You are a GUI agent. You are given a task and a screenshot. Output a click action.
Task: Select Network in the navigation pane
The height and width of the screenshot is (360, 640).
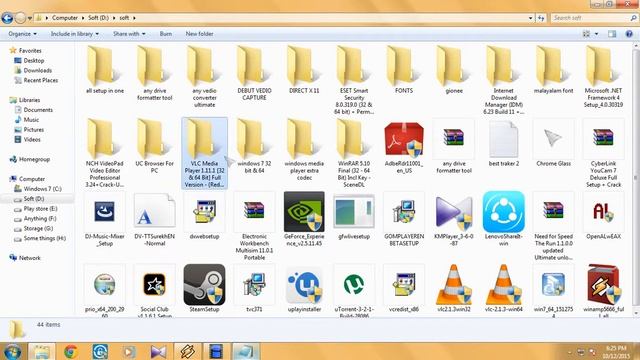(29, 258)
